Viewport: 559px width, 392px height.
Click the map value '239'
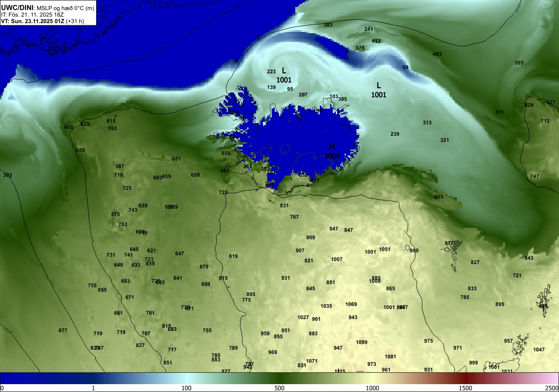tap(395, 134)
